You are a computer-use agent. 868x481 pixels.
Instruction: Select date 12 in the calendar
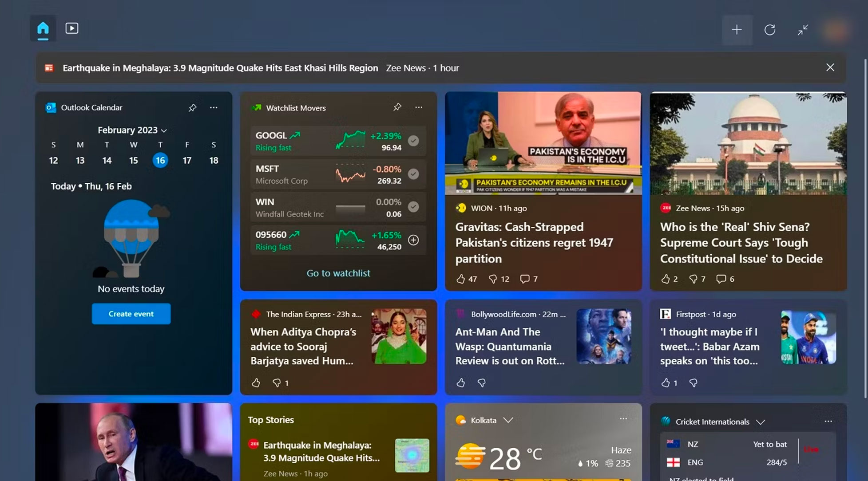(x=53, y=160)
